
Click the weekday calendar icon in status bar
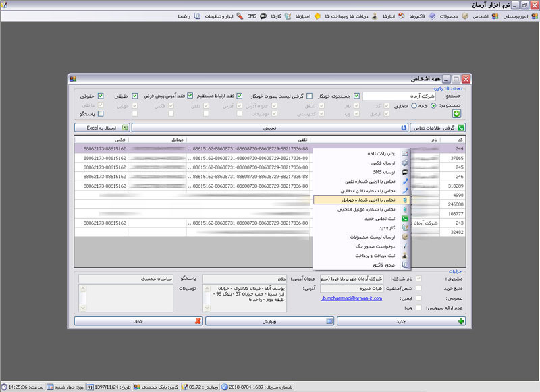(50, 387)
